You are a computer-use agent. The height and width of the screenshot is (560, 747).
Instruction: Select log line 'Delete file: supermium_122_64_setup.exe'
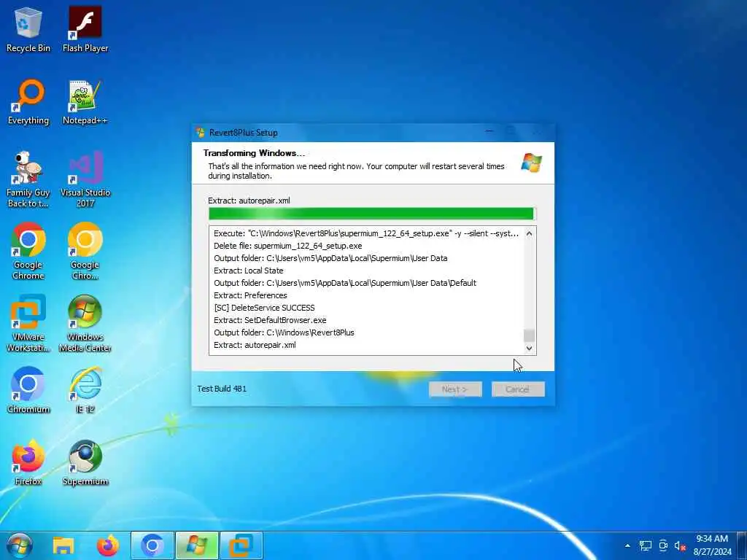pos(287,246)
